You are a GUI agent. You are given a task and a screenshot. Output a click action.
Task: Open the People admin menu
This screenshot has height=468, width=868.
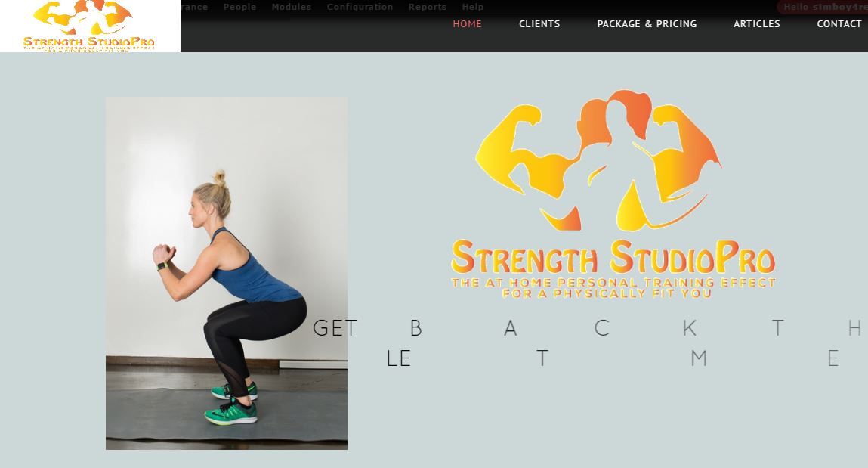point(239,8)
